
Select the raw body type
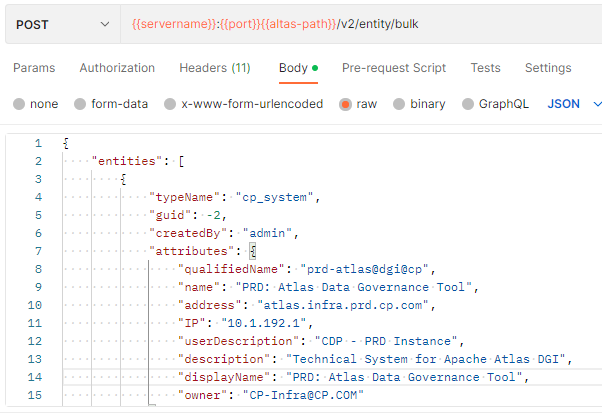[x=358, y=104]
